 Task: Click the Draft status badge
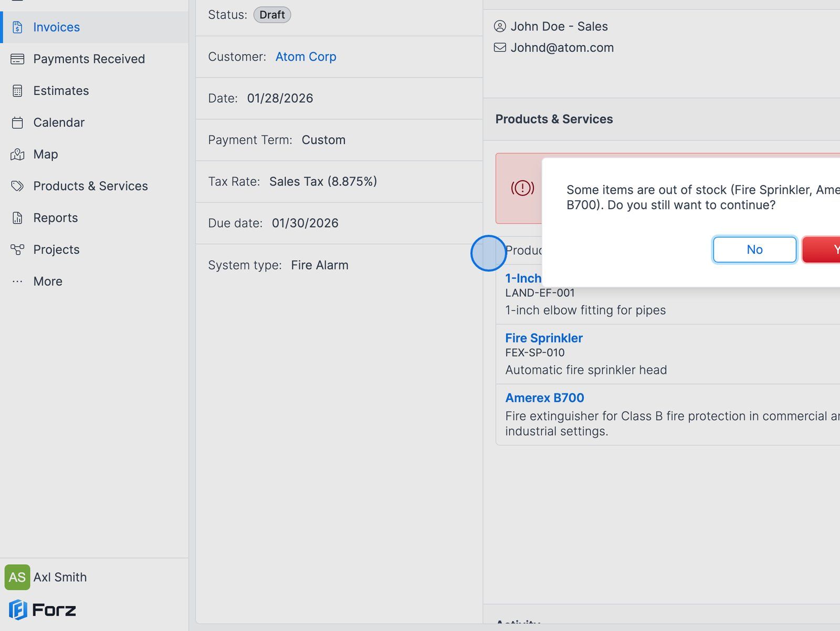272,15
